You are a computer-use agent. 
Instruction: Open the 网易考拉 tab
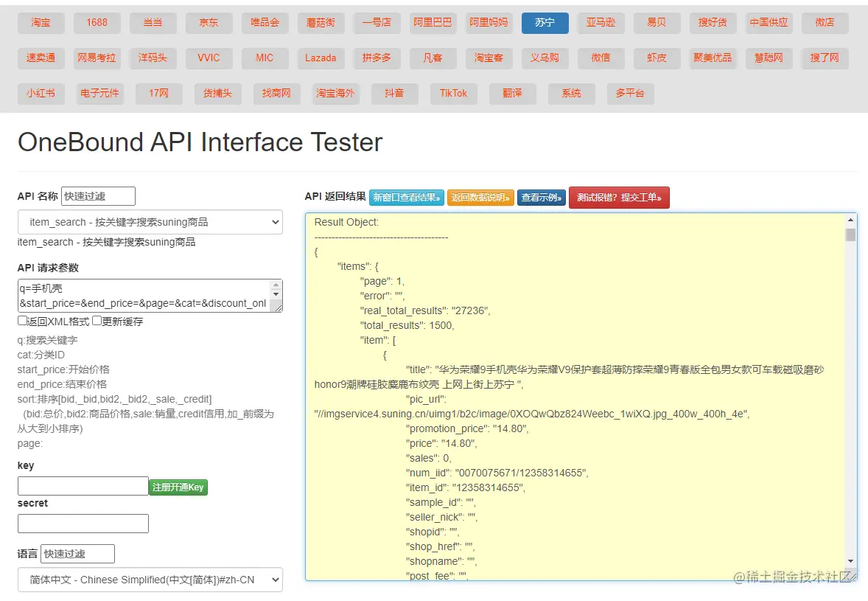[97, 58]
